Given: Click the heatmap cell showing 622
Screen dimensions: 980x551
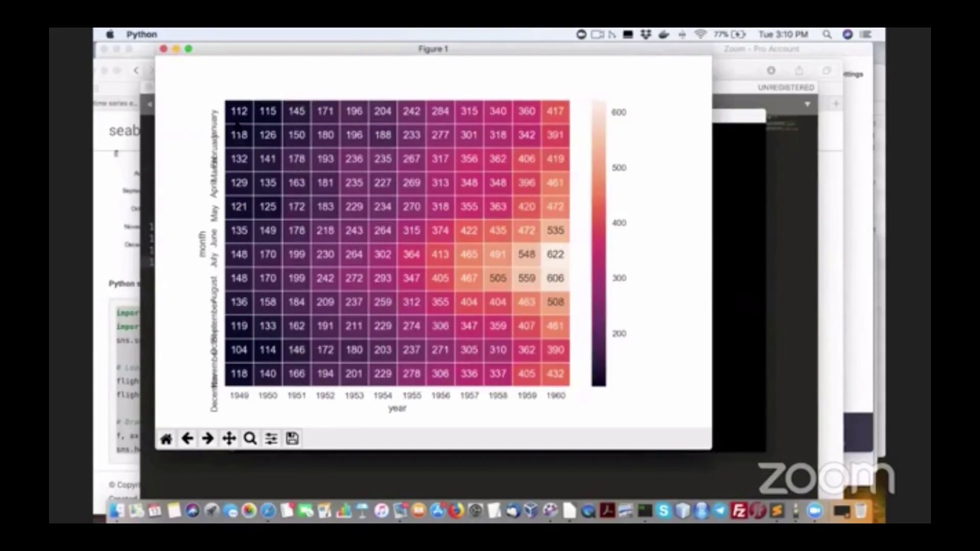Looking at the screenshot, I should pyautogui.click(x=555, y=254).
